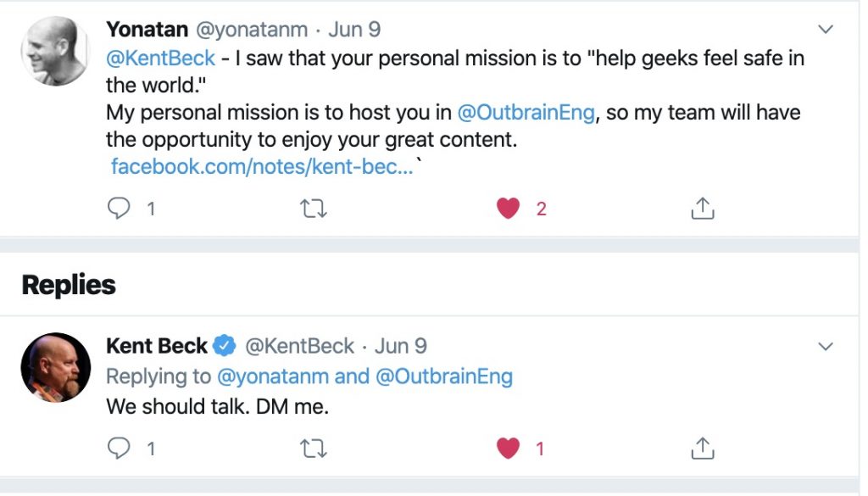This screenshot has width=868, height=496.
Task: Retweet Kent Beck's reply
Action: tap(314, 448)
